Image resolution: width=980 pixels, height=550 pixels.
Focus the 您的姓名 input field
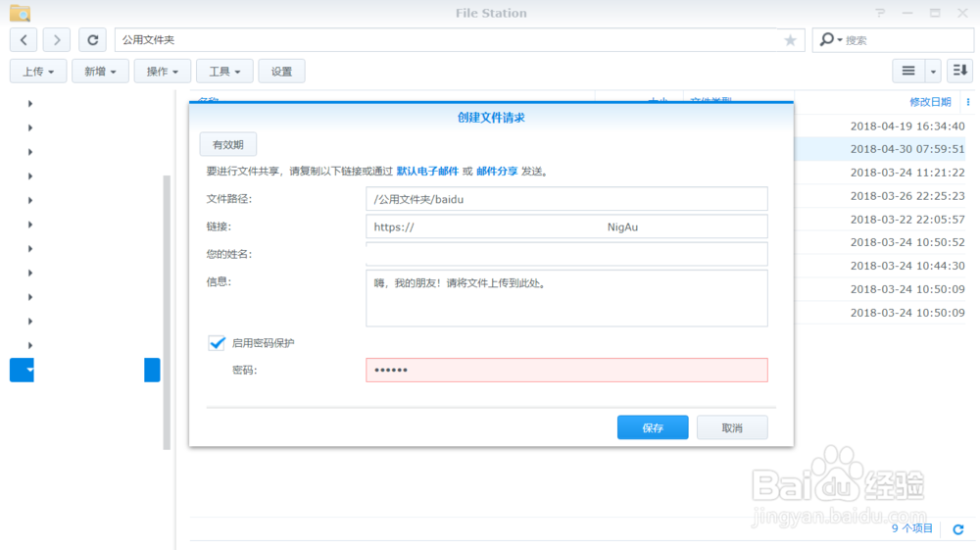point(566,254)
